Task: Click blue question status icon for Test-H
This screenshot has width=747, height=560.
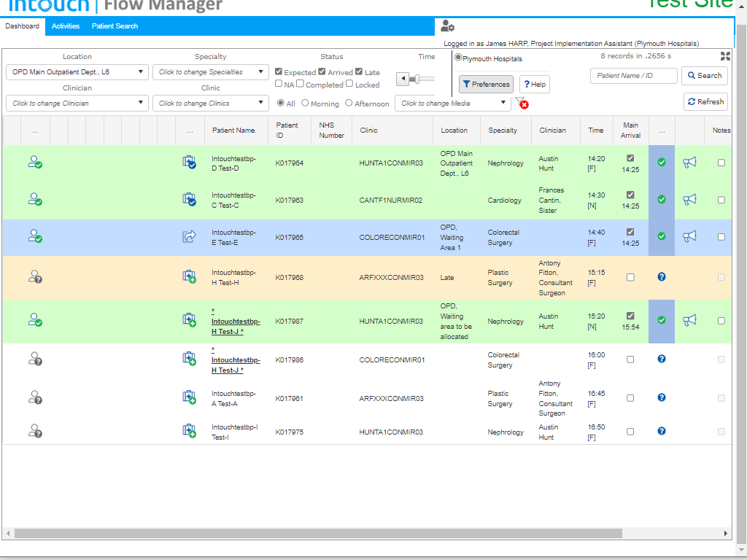Action: (x=661, y=276)
